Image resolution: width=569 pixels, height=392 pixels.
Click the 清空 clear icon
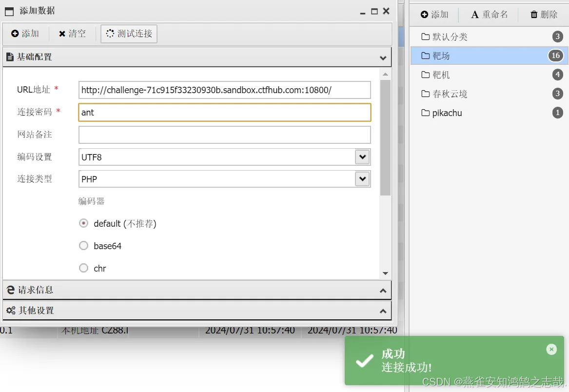(61, 34)
